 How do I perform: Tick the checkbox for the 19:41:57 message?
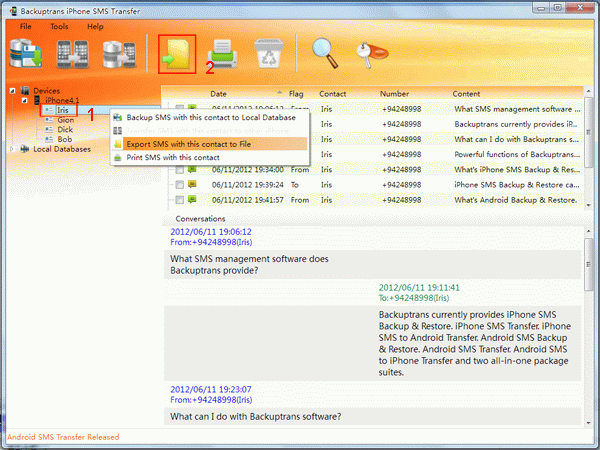click(179, 200)
